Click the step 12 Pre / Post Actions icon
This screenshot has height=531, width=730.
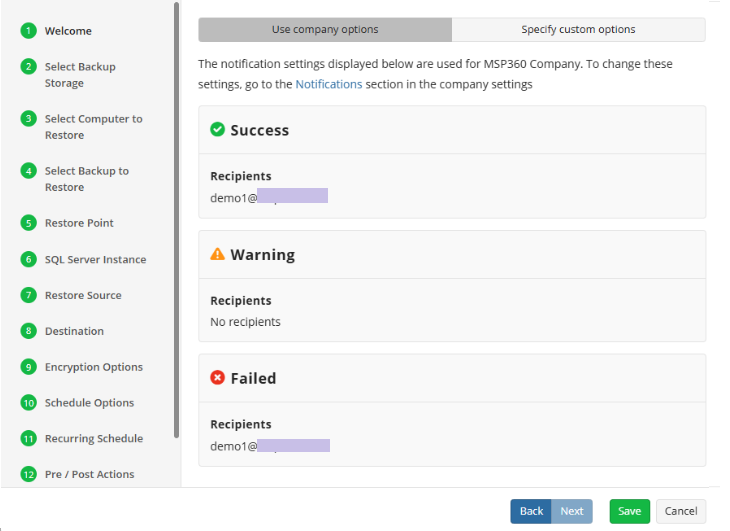[28, 474]
